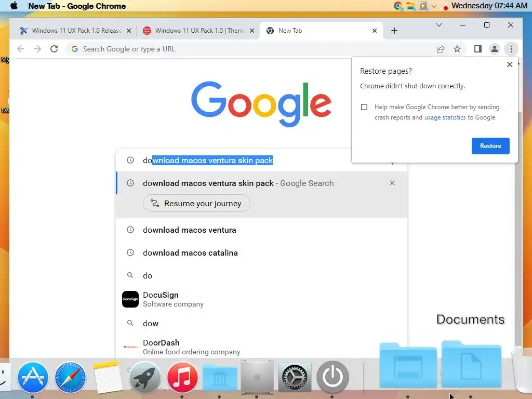Click the media player tray icon in menu bar

pos(423,6)
